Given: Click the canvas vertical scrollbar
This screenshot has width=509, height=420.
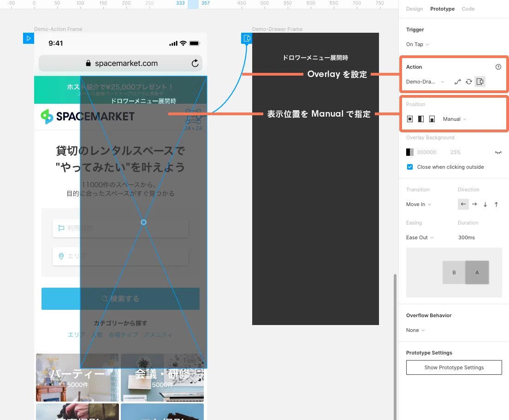Looking at the screenshot, I should pos(395,347).
